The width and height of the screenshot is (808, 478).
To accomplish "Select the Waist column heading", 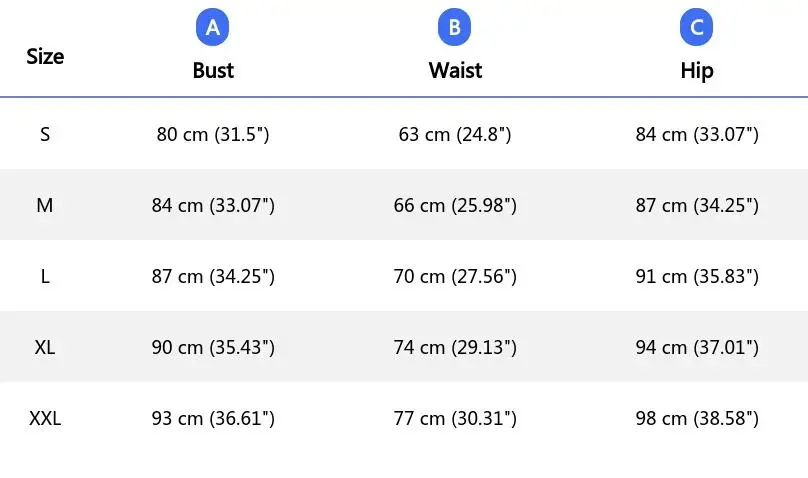I will (x=455, y=70).
